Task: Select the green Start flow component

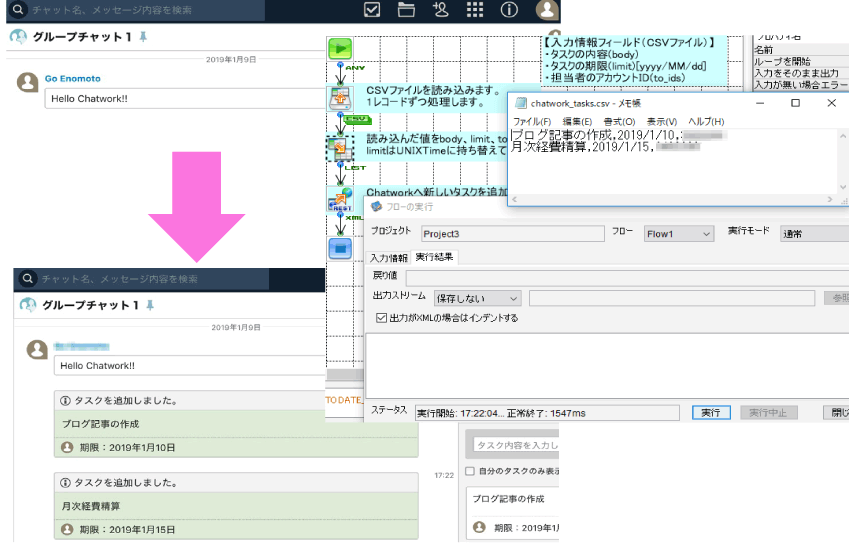Action: point(340,49)
